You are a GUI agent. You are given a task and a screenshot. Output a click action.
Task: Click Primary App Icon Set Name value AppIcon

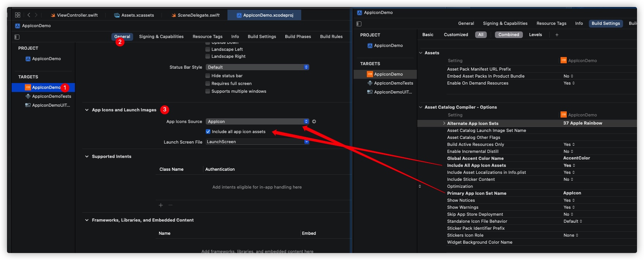572,193
